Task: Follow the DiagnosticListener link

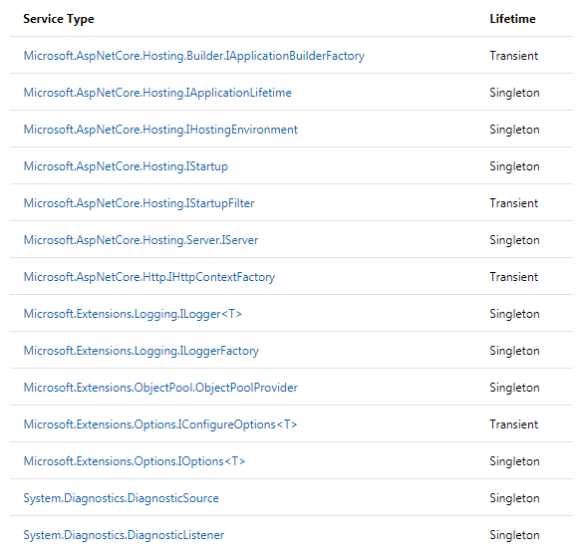Action: point(124,535)
